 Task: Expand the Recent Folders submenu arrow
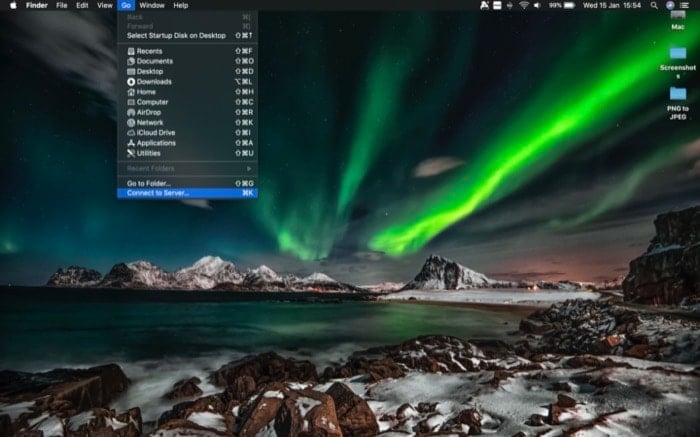249,168
